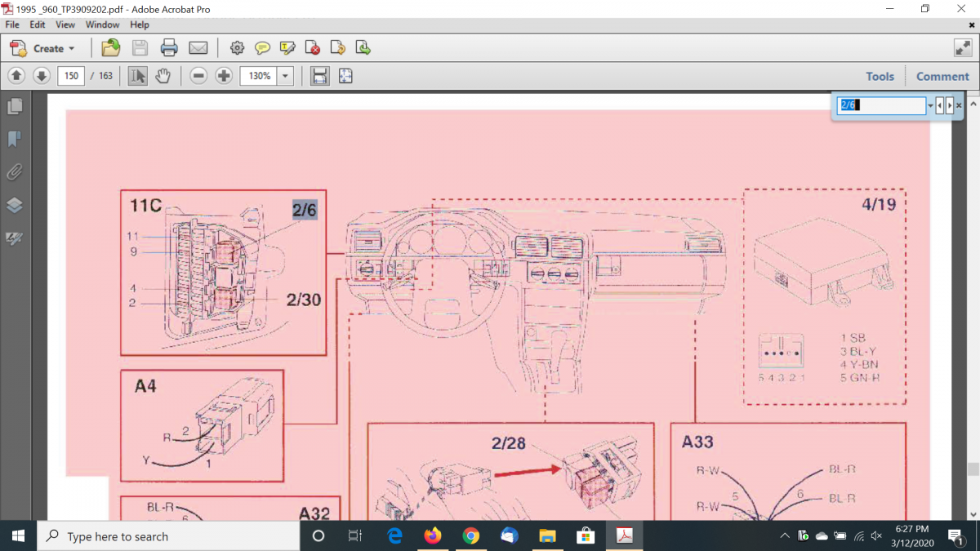Toggle the Page Thumbnails side panel

click(14, 107)
